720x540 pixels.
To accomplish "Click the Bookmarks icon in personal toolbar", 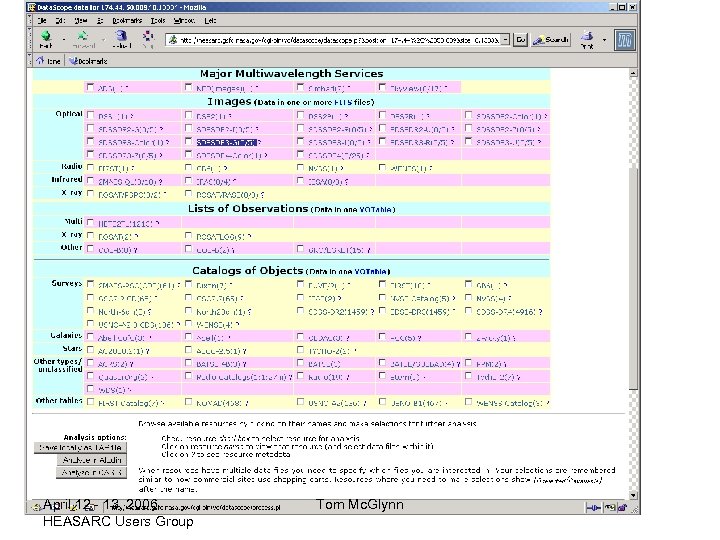I will [x=78, y=60].
